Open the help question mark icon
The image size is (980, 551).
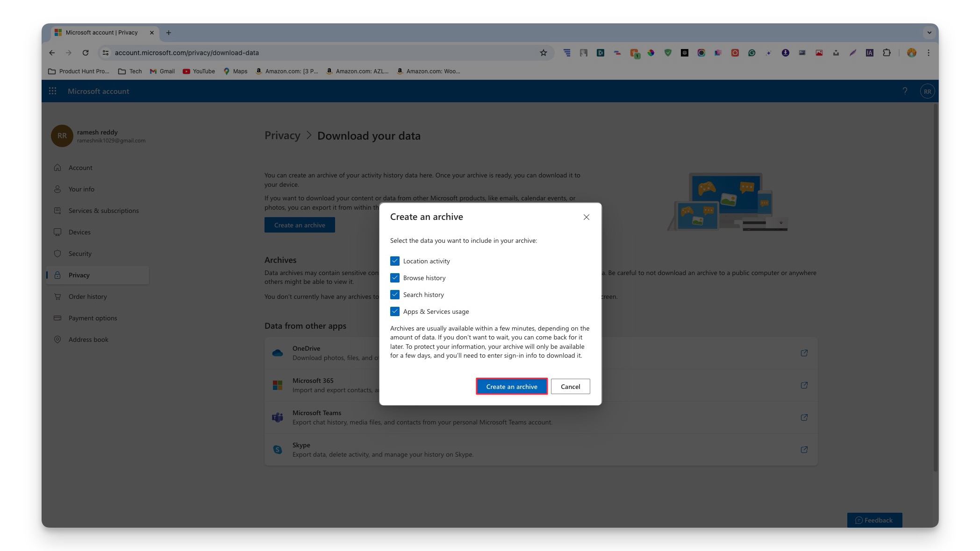905,91
